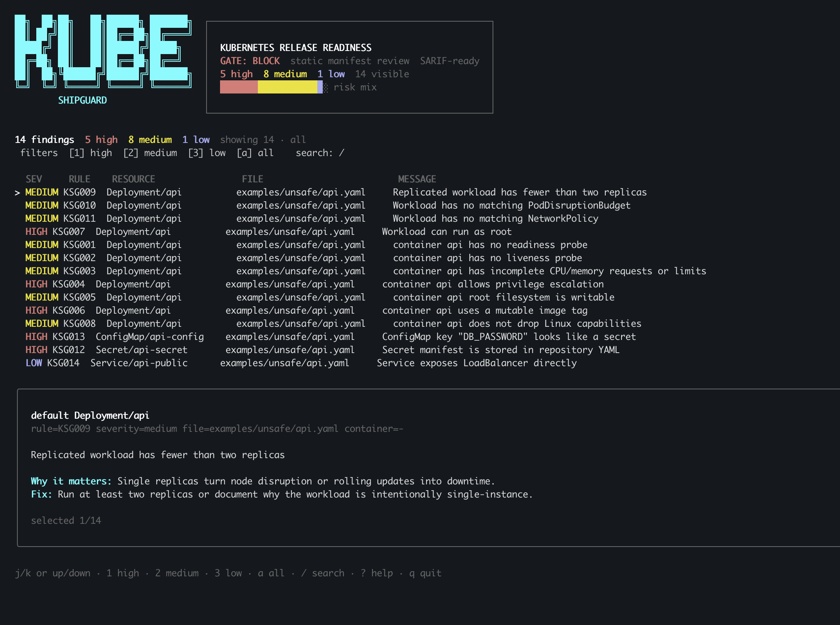Screen dimensions: 840x625
Task: Click the KUBE ASCII-art logo
Action: click(x=103, y=51)
